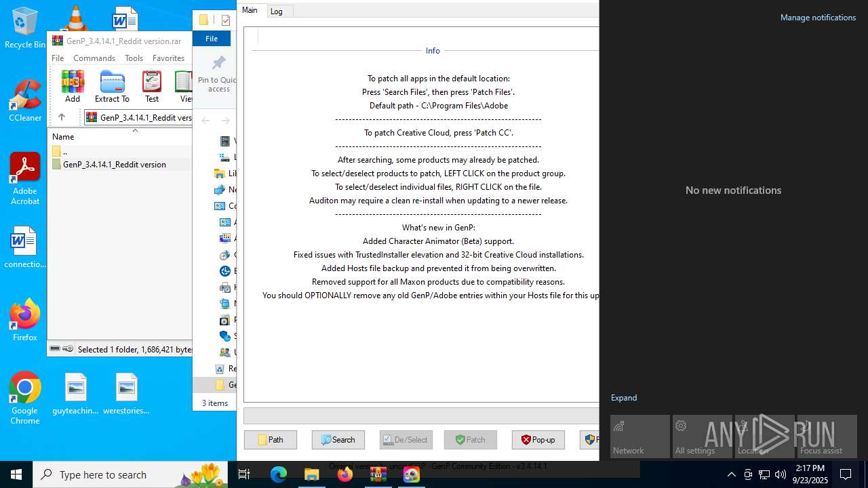This screenshot has height=488, width=868.
Task: Switch to File Explorer on the taskbar
Action: 311,474
